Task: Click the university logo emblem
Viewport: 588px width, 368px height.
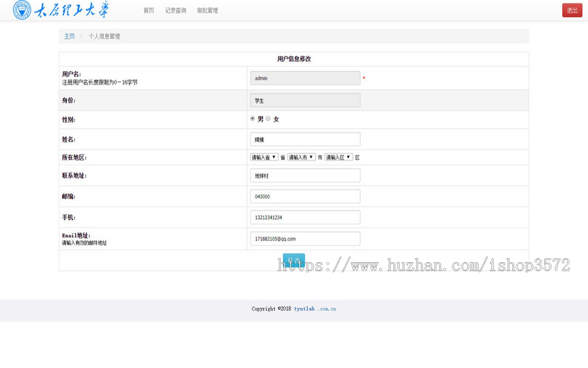Action: 22,10
